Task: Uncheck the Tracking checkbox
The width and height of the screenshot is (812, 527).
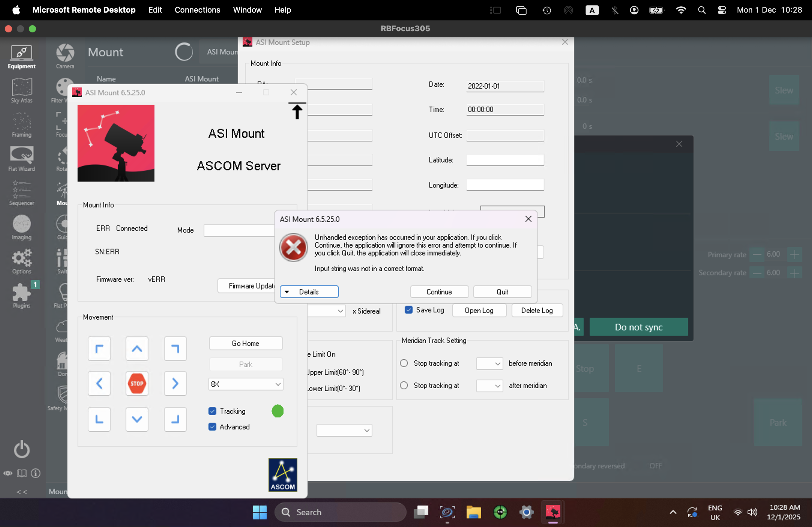Action: point(212,411)
